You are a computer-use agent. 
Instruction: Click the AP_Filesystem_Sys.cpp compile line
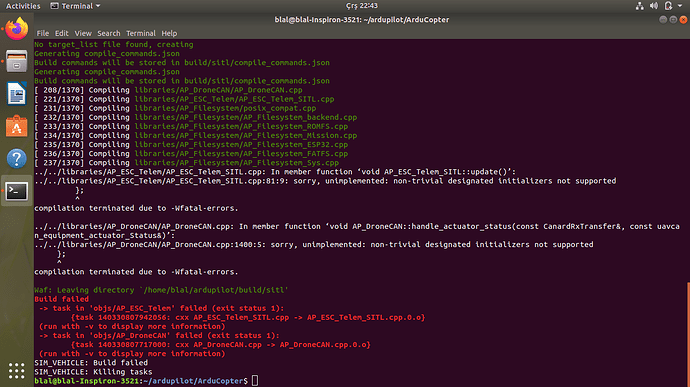187,163
